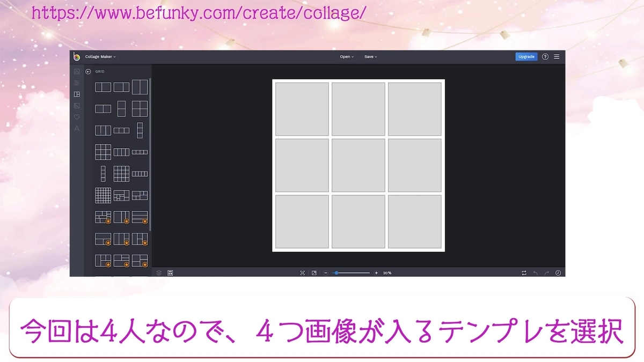Viewport: 644px width, 362px height.
Task: Select the four-image grid template
Action: pos(140,109)
